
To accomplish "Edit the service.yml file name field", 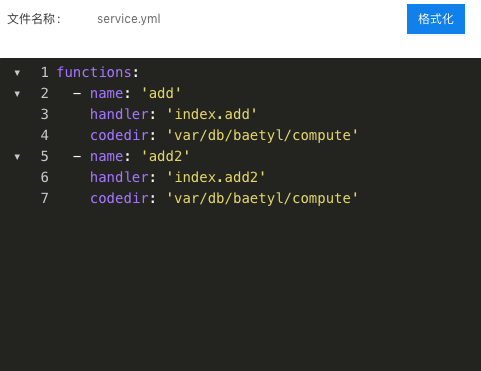I will [129, 19].
